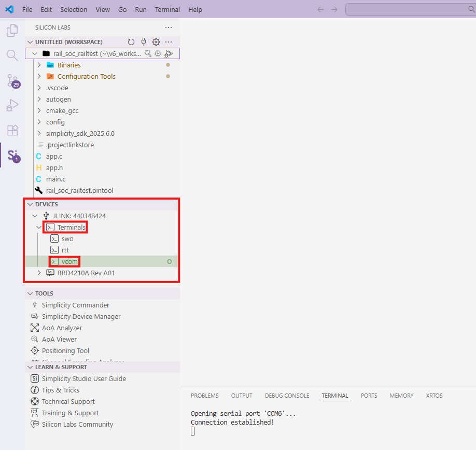Click the green status dot next to vcom

click(x=169, y=261)
